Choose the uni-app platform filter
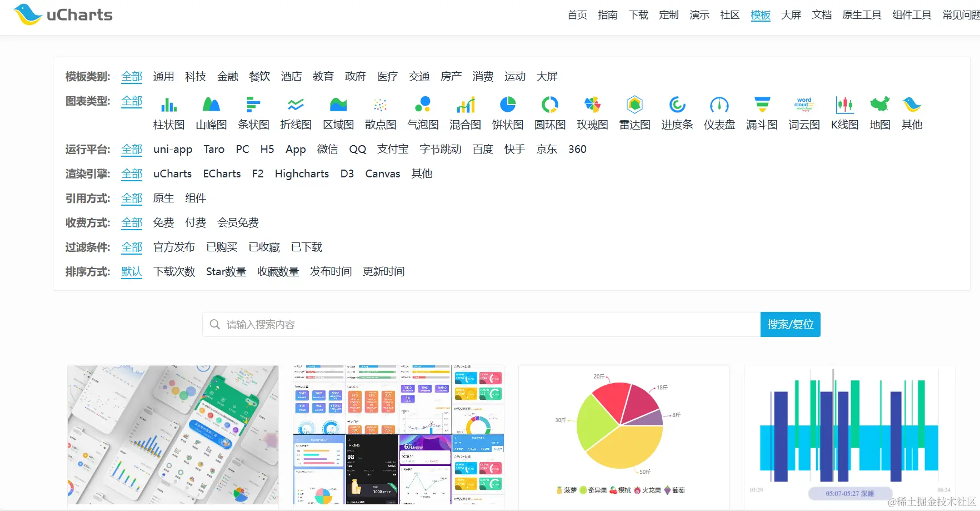This screenshot has width=980, height=511. pos(173,149)
